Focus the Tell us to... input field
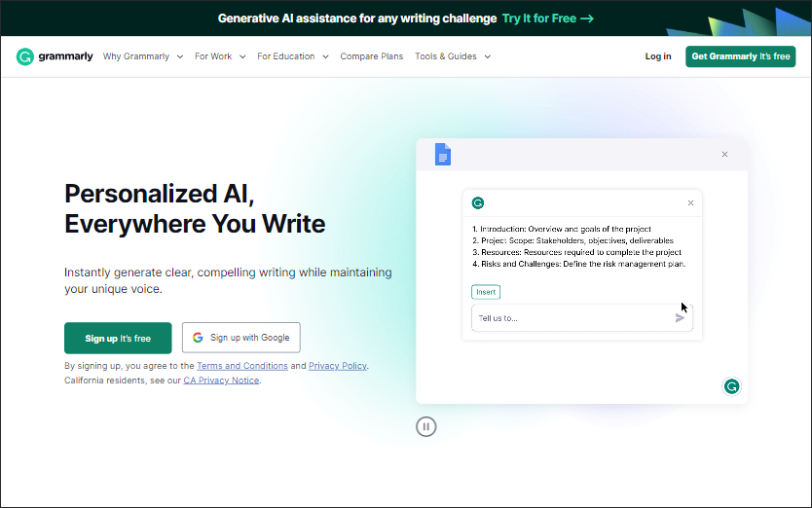This screenshot has width=812, height=508. point(582,318)
